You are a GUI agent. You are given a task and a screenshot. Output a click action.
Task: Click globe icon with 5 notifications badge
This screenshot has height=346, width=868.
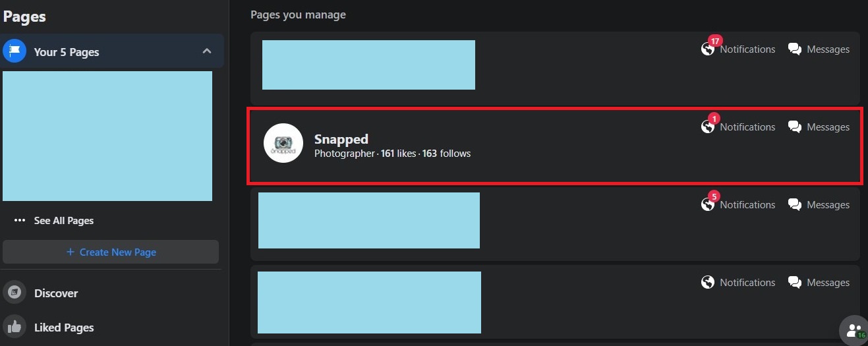click(708, 205)
